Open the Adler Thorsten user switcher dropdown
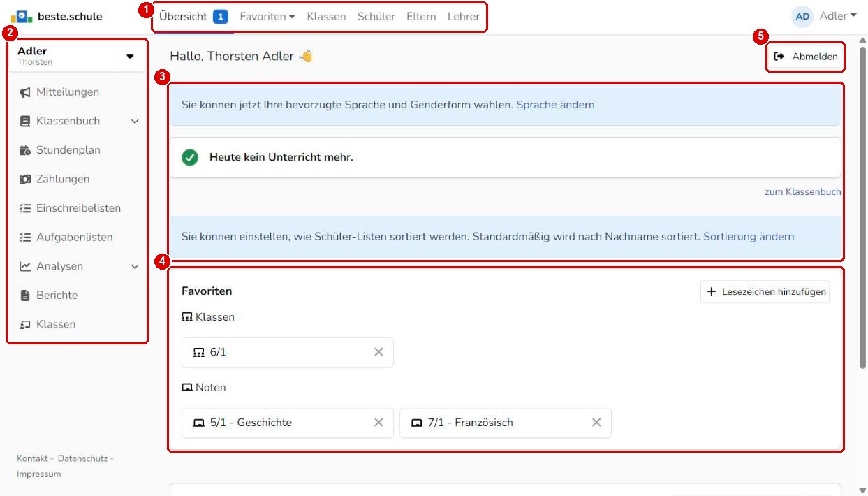The image size is (868, 496). pyautogui.click(x=130, y=56)
